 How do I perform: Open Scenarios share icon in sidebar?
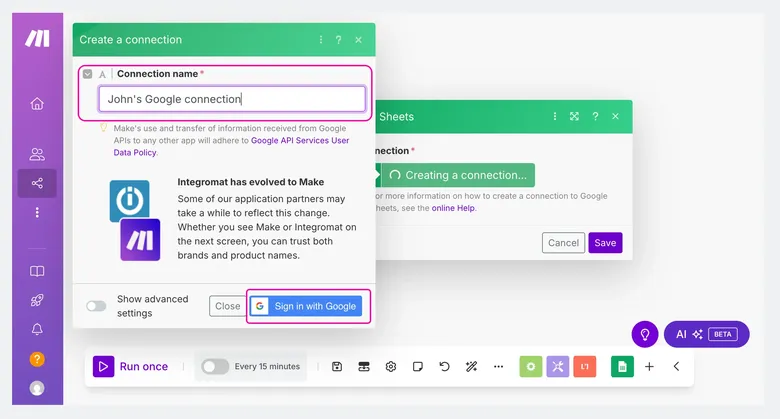37,183
